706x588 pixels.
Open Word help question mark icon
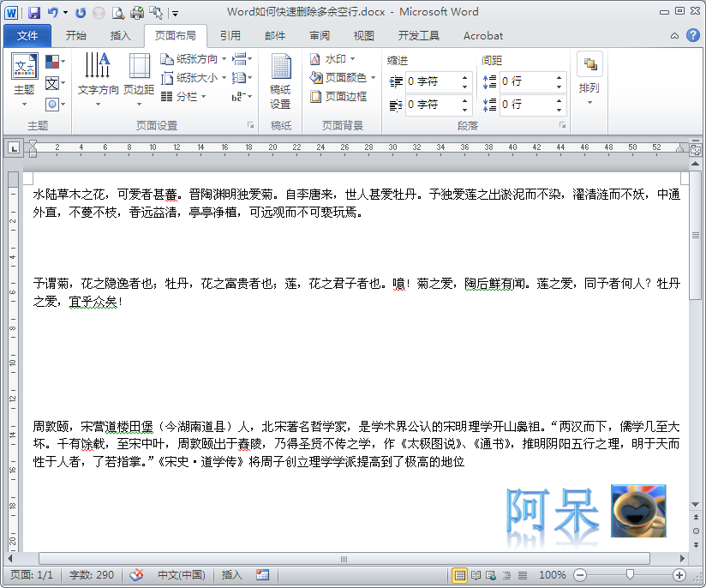(x=693, y=36)
